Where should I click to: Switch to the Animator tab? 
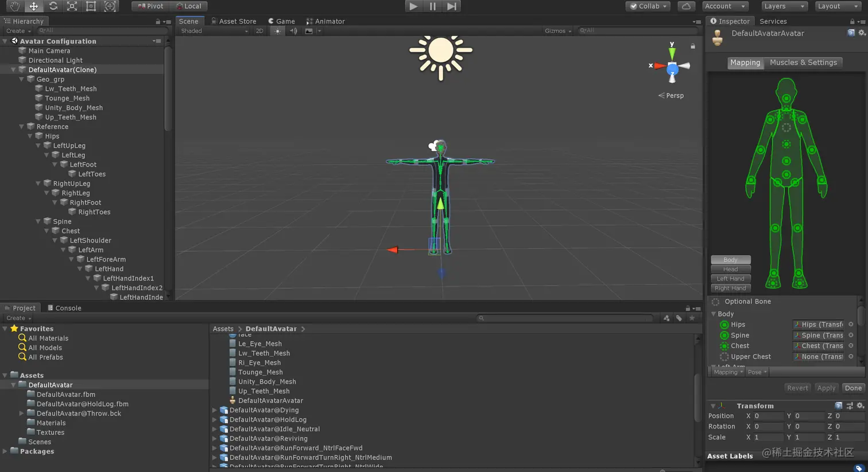click(325, 21)
